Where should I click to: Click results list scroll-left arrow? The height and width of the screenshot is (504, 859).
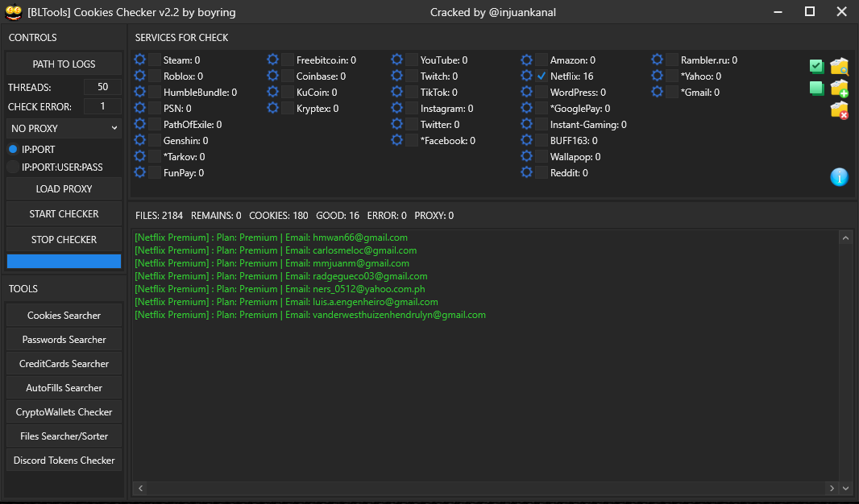point(141,488)
